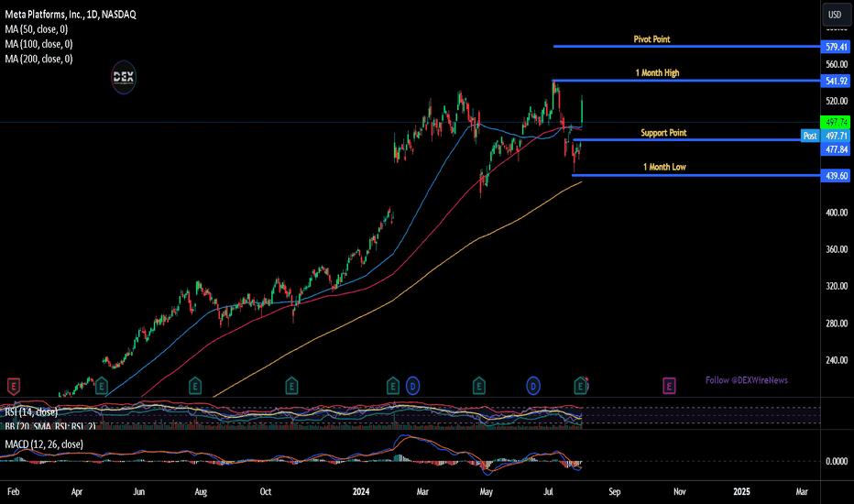Viewport: 854px width, 504px height.
Task: Click the 2025 label on time axis
Action: coord(741,491)
